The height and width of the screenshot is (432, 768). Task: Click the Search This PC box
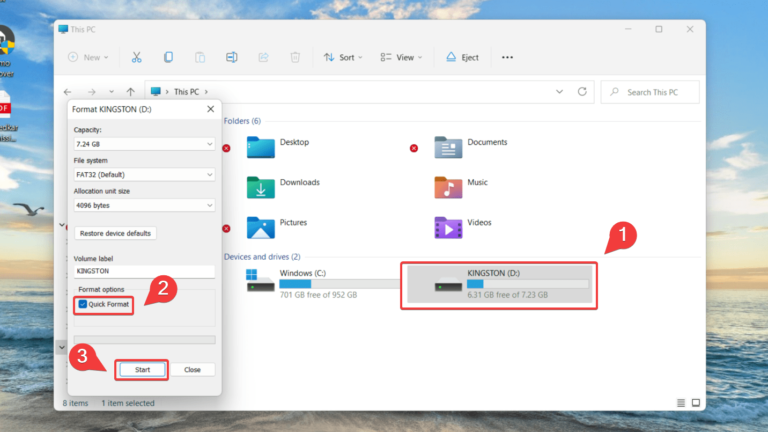(x=650, y=92)
